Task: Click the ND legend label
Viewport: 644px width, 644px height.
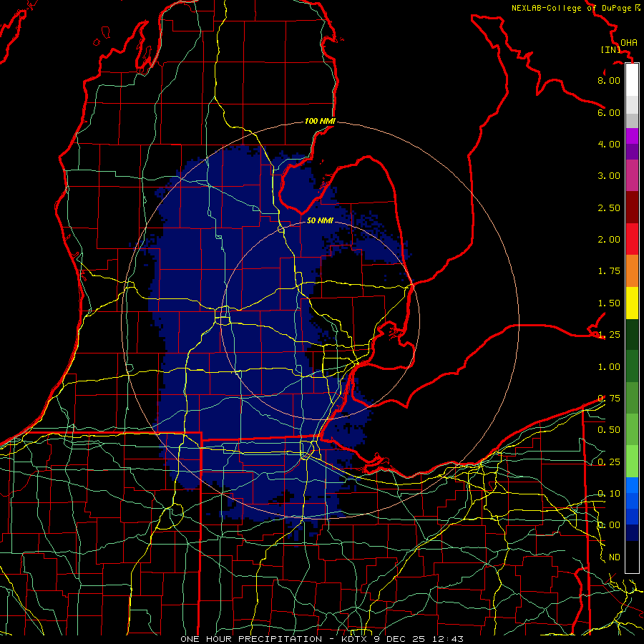Action: pyautogui.click(x=615, y=557)
